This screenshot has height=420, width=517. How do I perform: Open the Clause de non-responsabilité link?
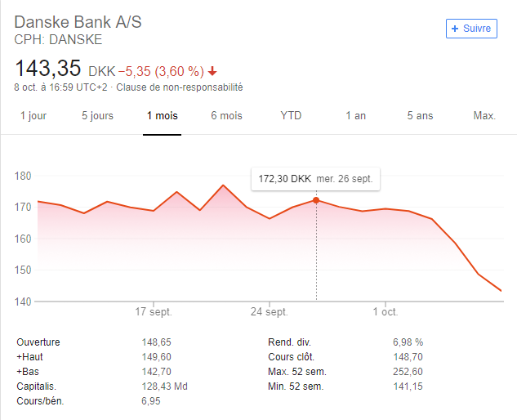pos(180,87)
